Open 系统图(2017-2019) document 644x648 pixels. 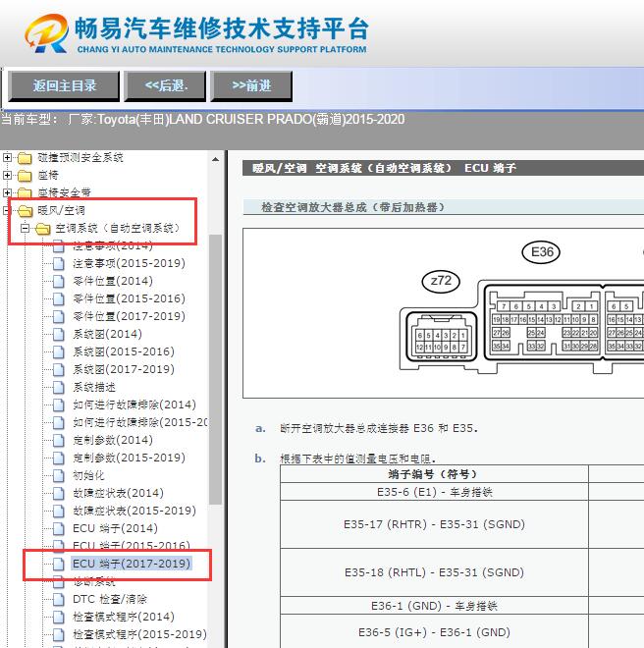pyautogui.click(x=124, y=369)
